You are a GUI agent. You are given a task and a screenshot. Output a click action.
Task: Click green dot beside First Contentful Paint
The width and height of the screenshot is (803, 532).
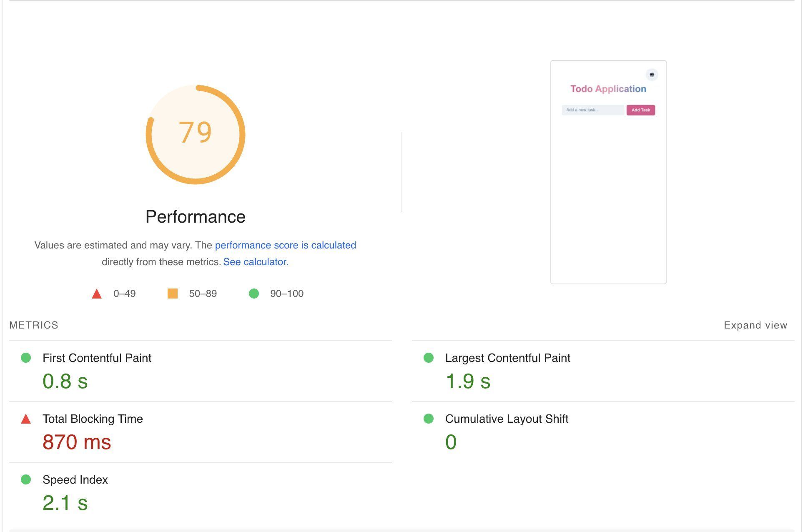click(26, 358)
